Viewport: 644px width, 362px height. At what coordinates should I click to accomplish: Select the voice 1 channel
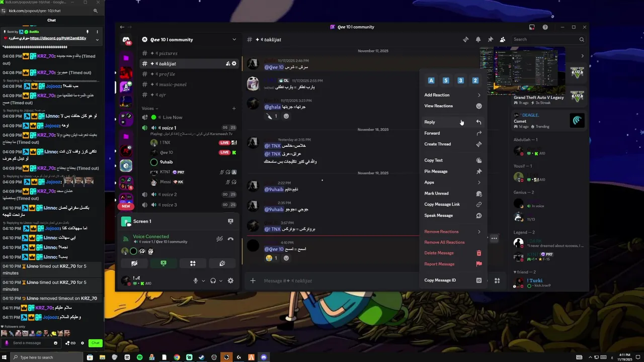[x=189, y=128]
